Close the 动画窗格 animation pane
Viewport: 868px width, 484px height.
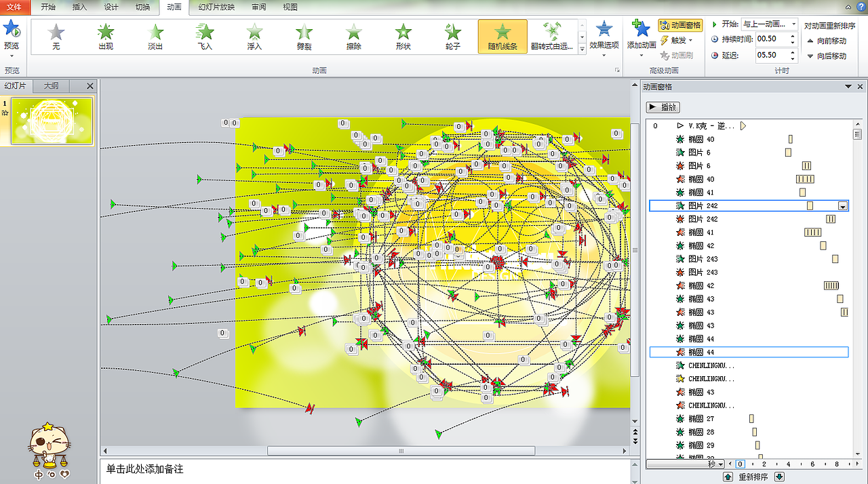click(859, 86)
